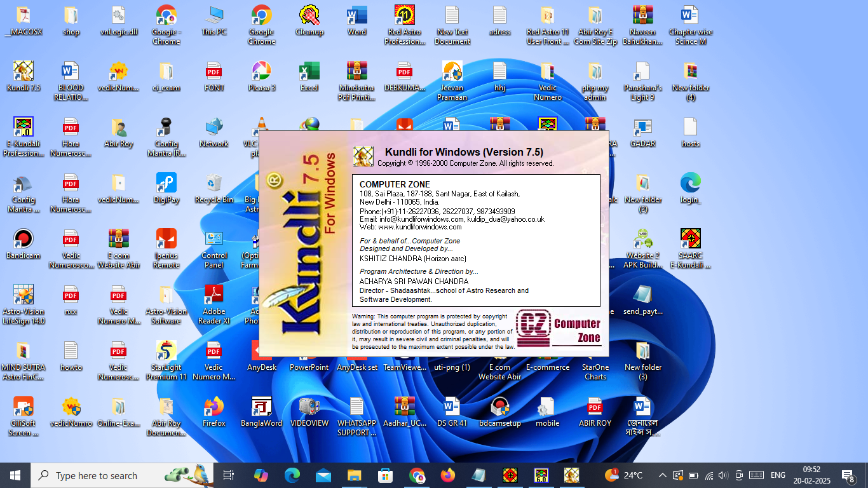
Task: Click the 'Type here to search' box
Action: click(x=95, y=475)
